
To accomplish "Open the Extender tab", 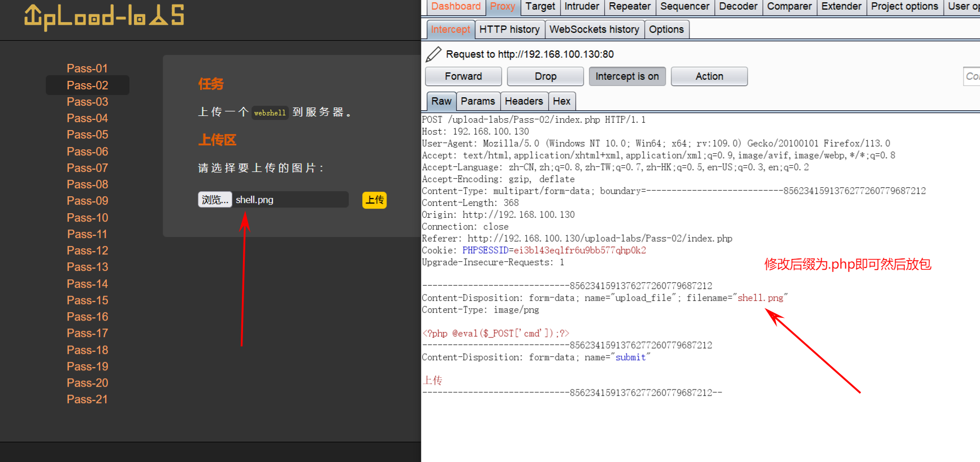I will point(841,7).
